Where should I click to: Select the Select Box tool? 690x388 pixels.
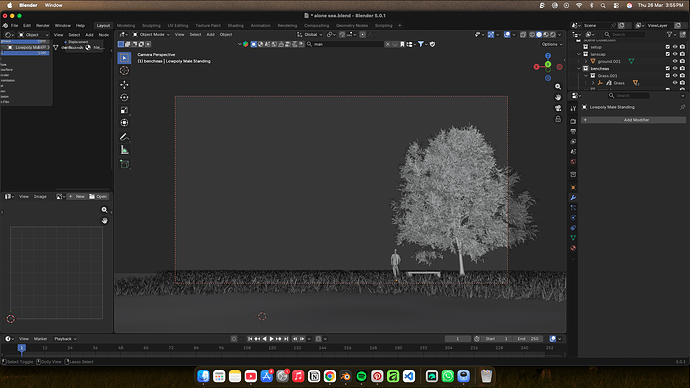pyautogui.click(x=125, y=58)
